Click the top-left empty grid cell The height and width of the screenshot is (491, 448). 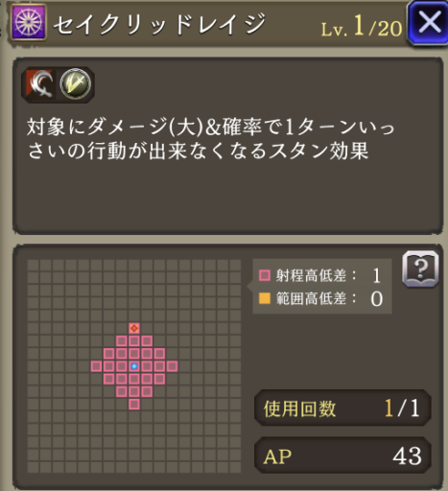(x=33, y=265)
